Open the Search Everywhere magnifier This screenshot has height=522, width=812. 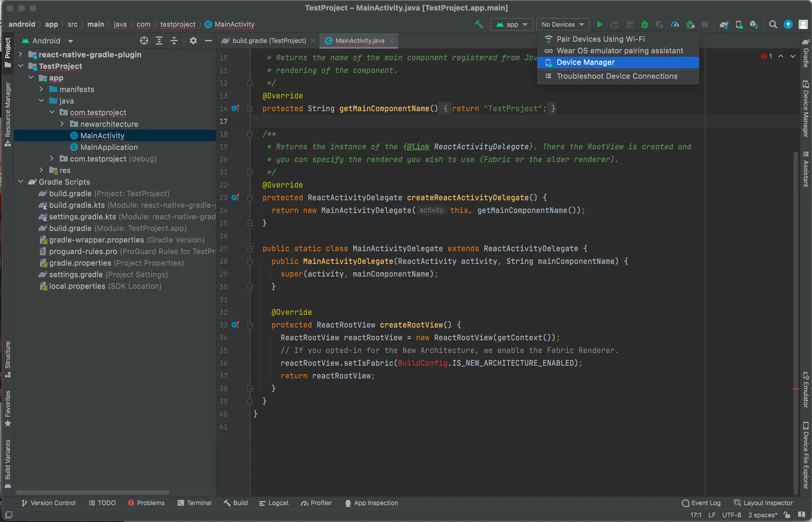pos(773,25)
